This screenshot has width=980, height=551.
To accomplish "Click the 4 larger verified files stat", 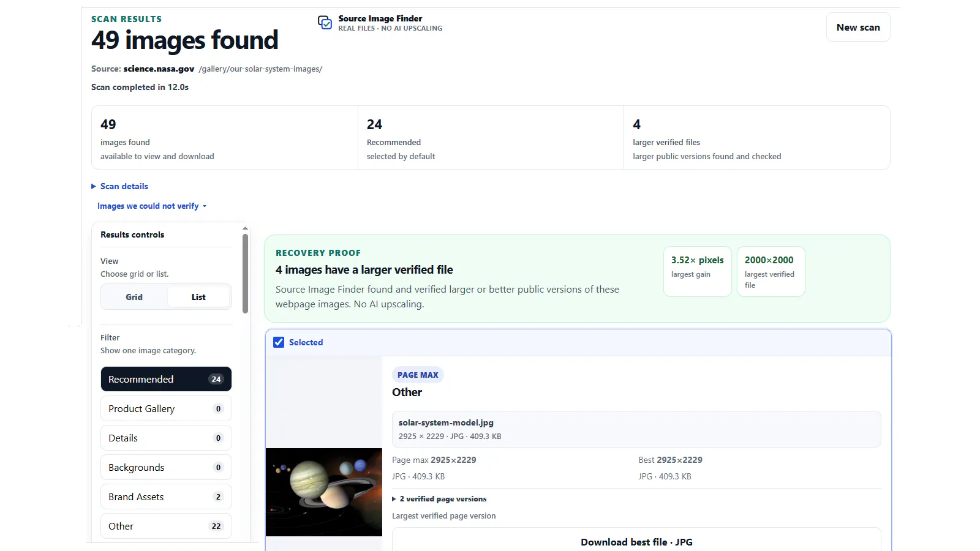I will pos(756,138).
